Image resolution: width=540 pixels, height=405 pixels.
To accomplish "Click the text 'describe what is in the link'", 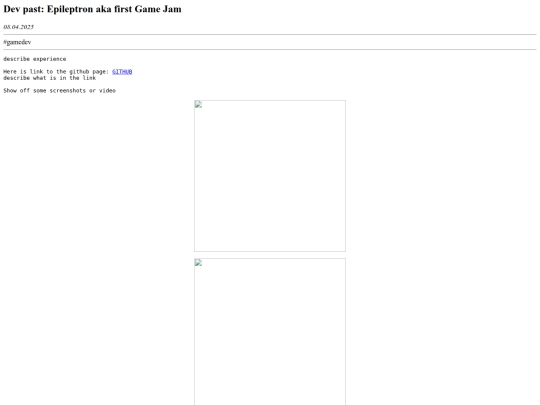I will coord(50,78).
